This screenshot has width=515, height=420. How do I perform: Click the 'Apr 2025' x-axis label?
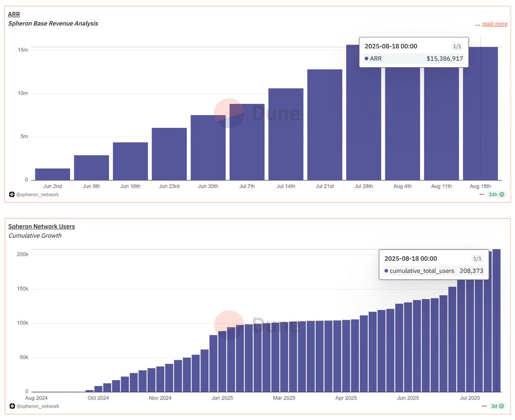pos(346,398)
